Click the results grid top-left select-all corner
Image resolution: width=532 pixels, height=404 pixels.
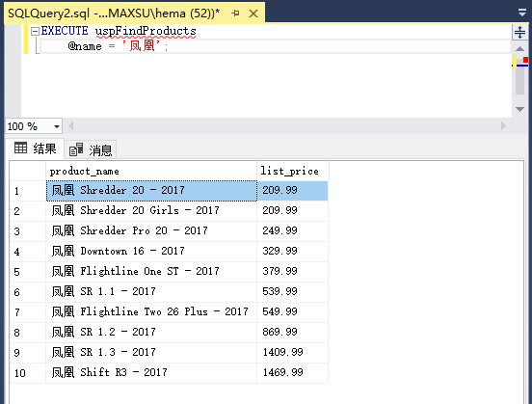[x=28, y=171]
